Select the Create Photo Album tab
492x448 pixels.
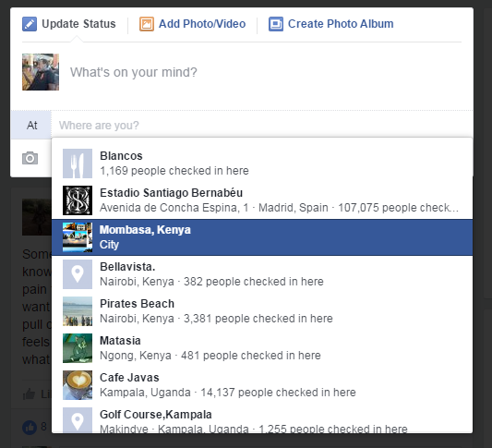click(331, 24)
